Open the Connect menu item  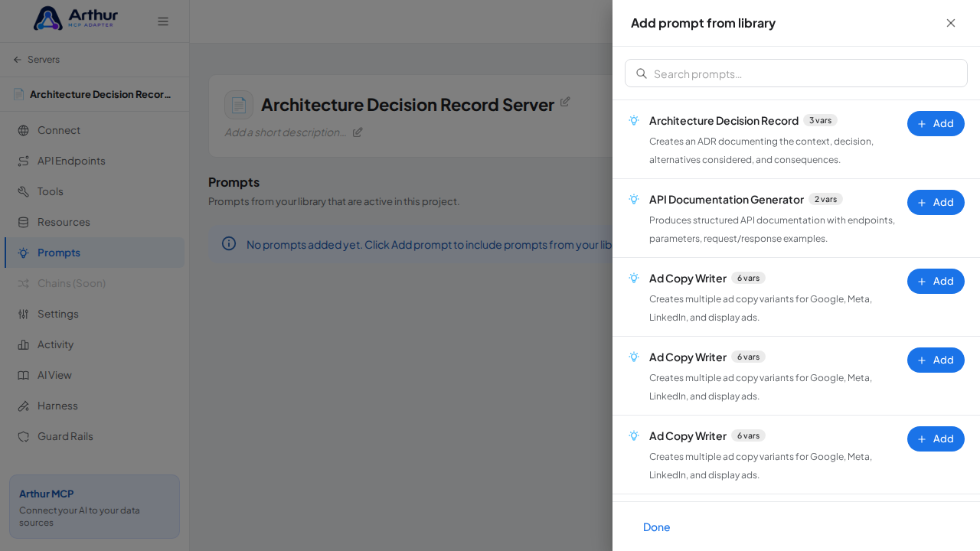tap(94, 130)
